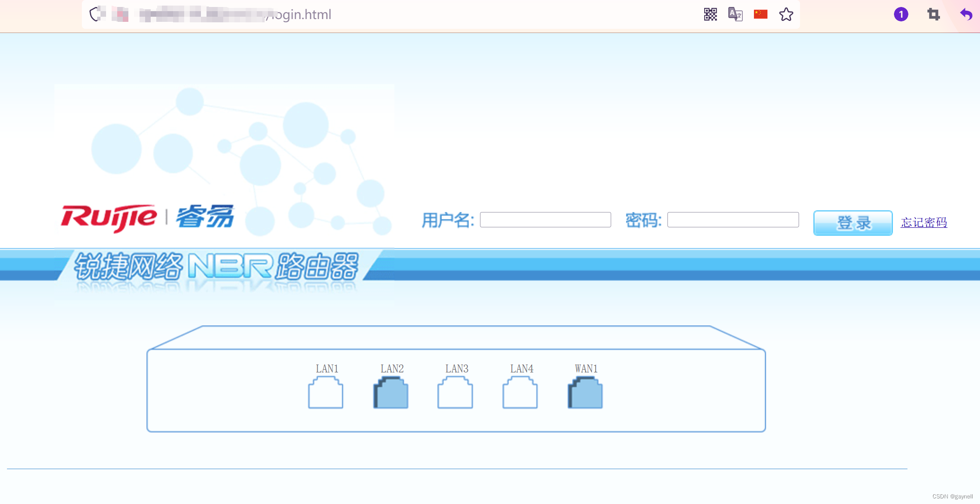Viewport: 980px width, 504px height.
Task: Click the LAN2 label text
Action: pyautogui.click(x=392, y=369)
